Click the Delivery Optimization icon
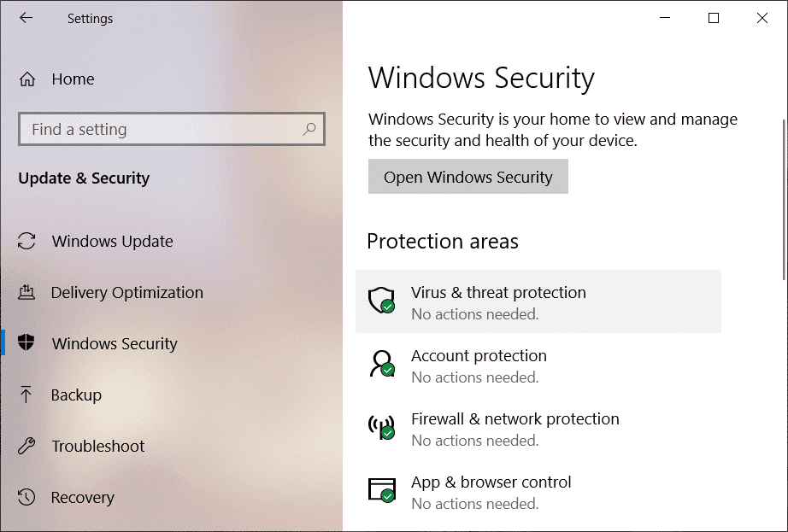Screen dimensions: 788x532 pos(26,292)
